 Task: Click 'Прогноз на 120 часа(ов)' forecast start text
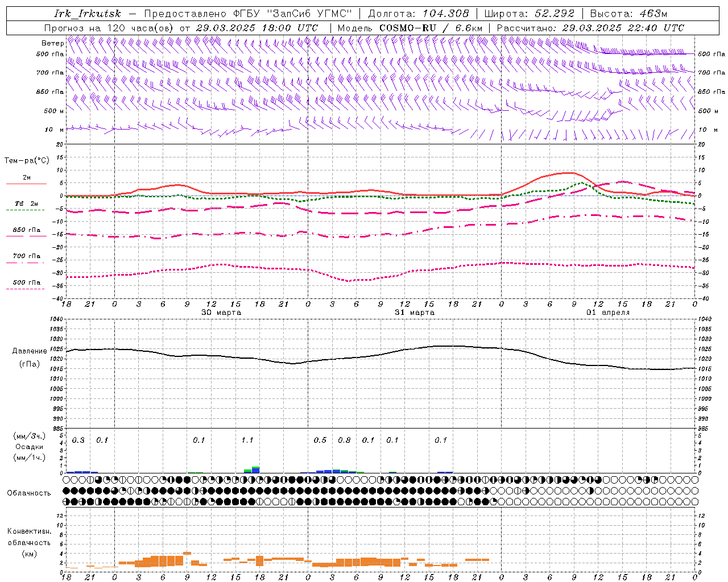(x=110, y=28)
